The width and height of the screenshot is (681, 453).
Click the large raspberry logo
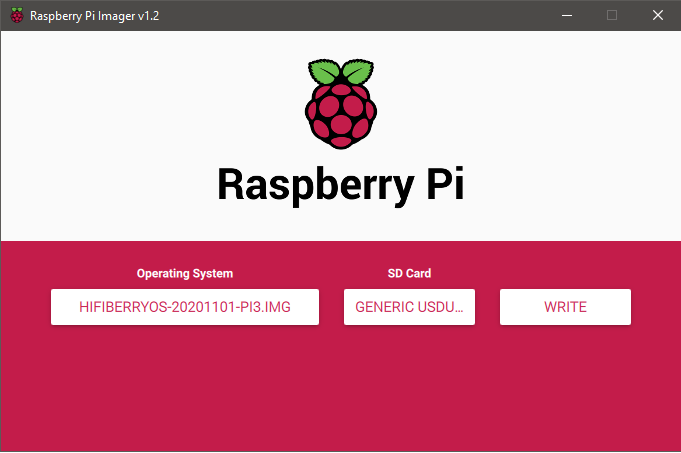click(x=341, y=104)
